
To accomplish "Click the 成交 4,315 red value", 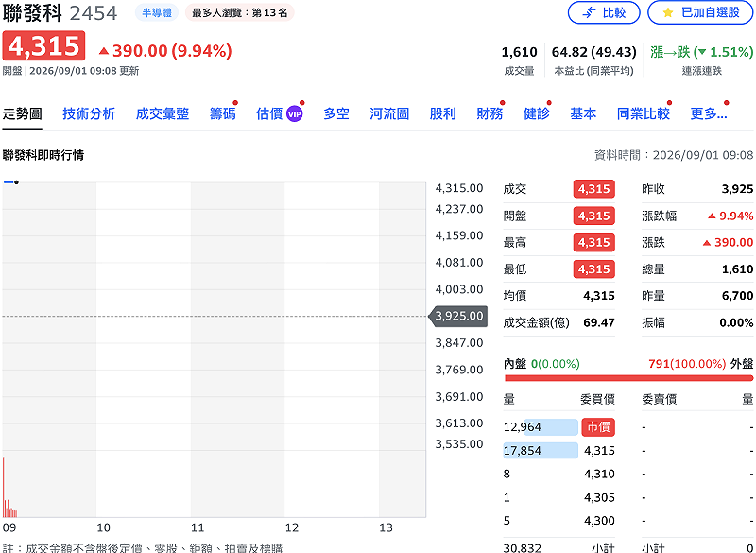I will click(594, 189).
